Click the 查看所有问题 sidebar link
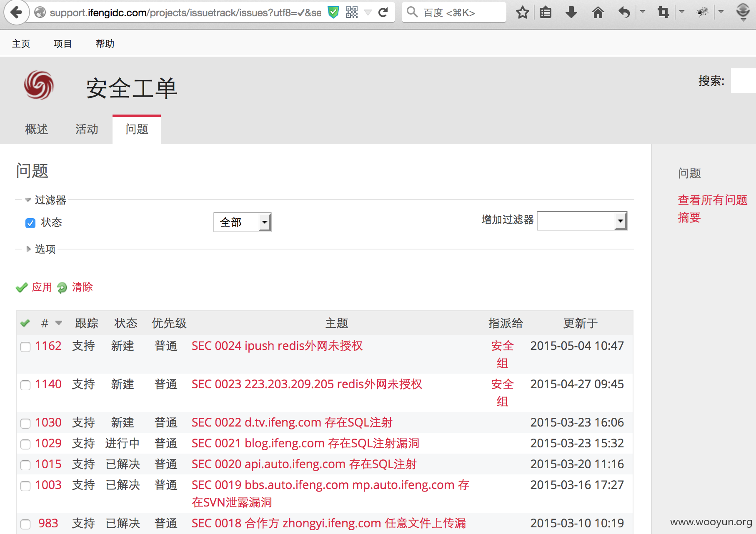This screenshot has width=756, height=534. point(713,200)
